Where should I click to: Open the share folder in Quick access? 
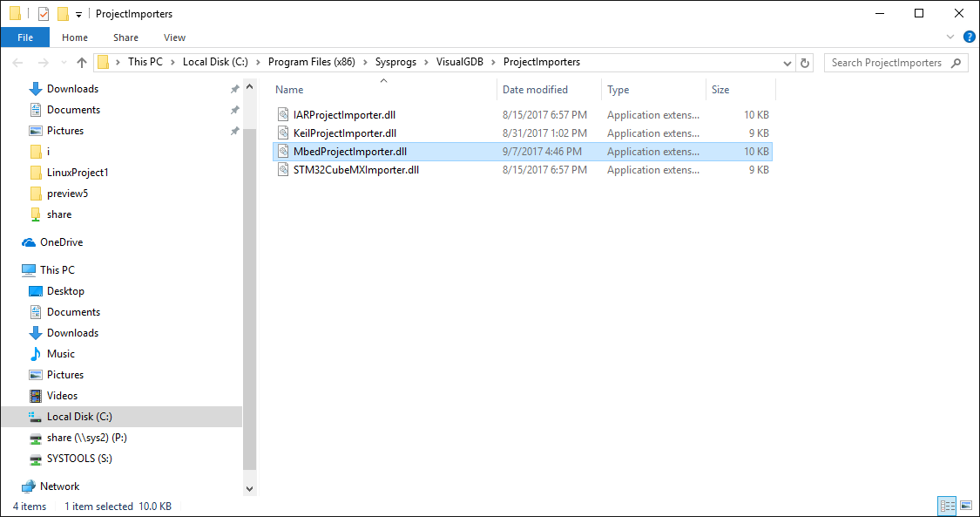point(58,214)
